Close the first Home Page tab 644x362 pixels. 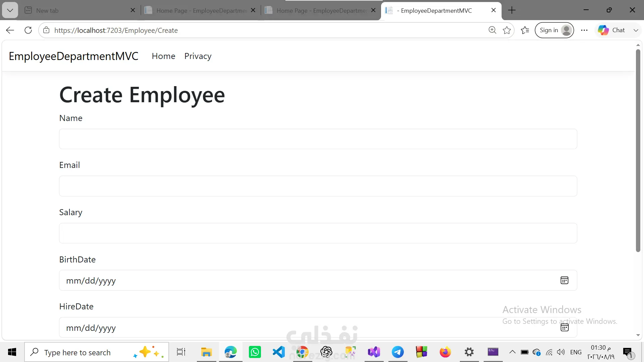pyautogui.click(x=253, y=10)
